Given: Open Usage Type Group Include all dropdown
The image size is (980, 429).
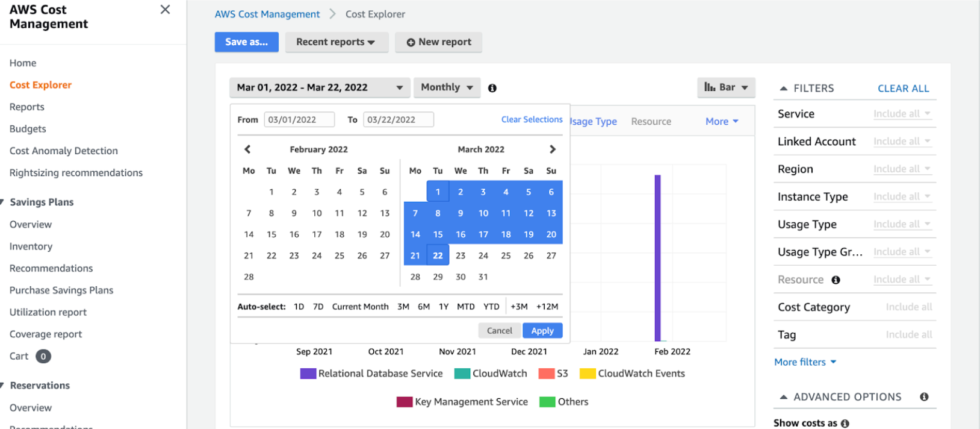Looking at the screenshot, I should 902,252.
